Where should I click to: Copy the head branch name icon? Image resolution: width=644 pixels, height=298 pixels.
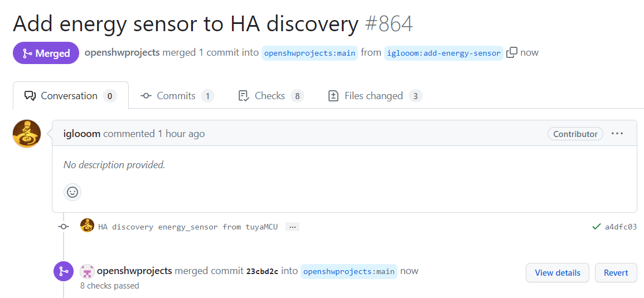[x=512, y=52]
